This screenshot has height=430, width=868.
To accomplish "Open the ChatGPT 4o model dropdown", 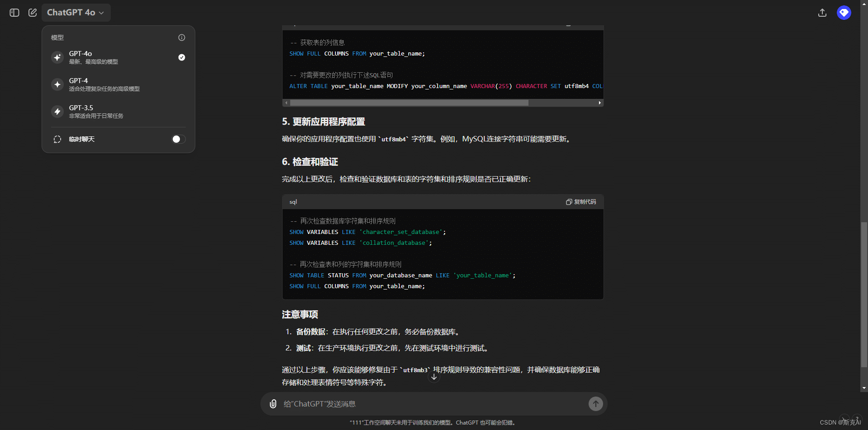I will tap(76, 13).
